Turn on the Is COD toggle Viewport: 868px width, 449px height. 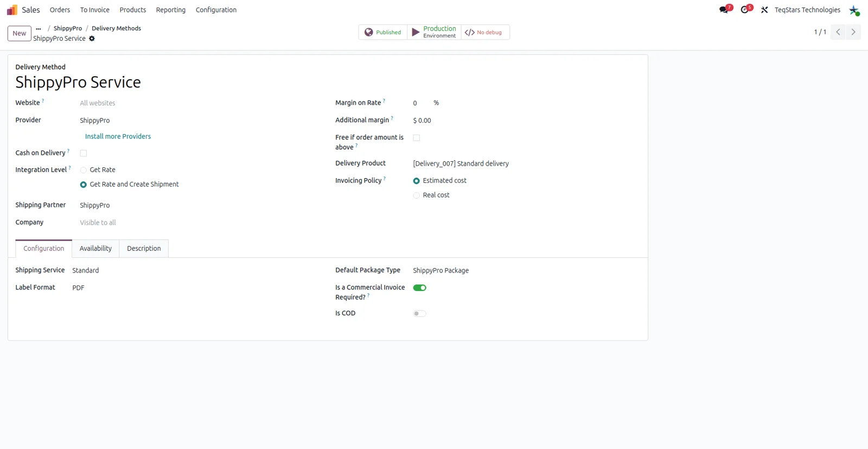[420, 313]
